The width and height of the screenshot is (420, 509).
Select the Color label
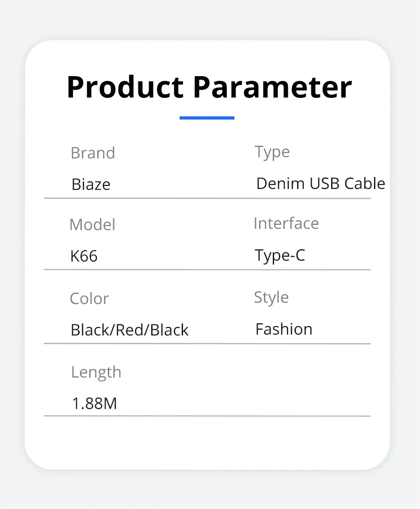[89, 299]
